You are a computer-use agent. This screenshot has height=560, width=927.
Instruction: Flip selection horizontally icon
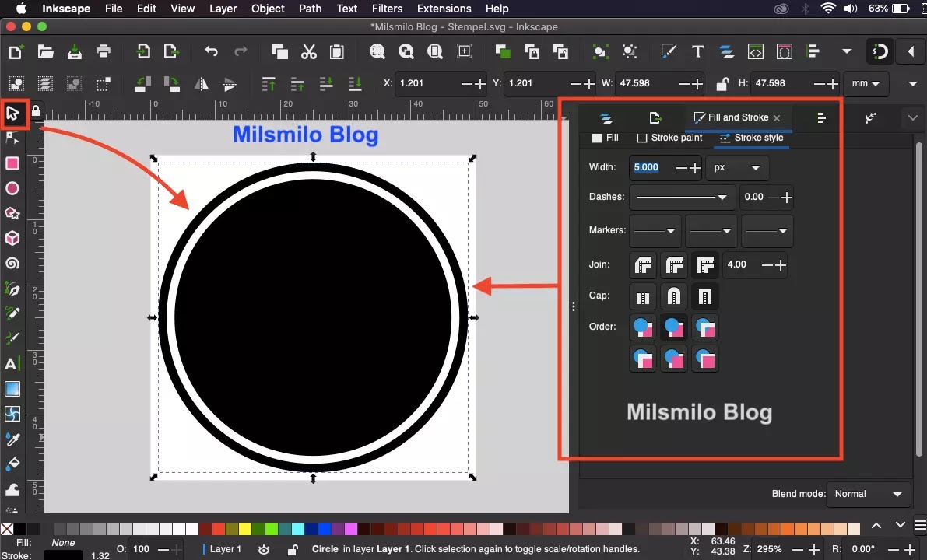coord(202,84)
